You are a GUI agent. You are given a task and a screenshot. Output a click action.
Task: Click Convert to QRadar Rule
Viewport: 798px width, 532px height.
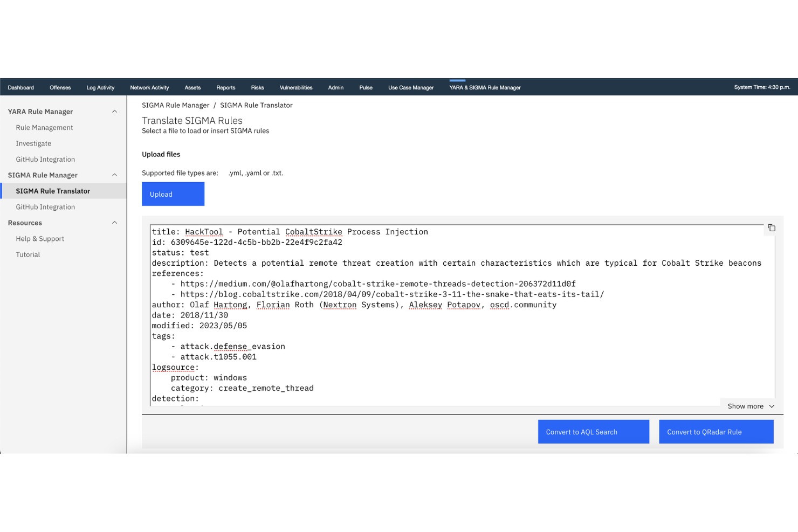[x=716, y=431]
